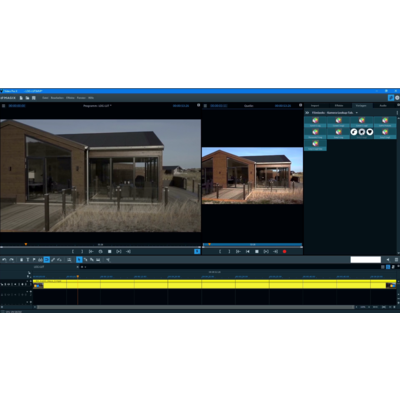Click the stop button under program monitor

point(109,251)
